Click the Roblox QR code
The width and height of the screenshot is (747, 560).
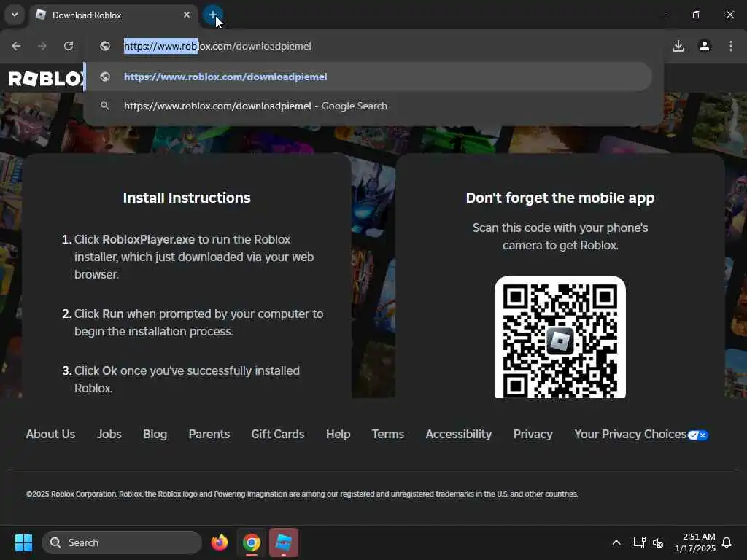(560, 337)
